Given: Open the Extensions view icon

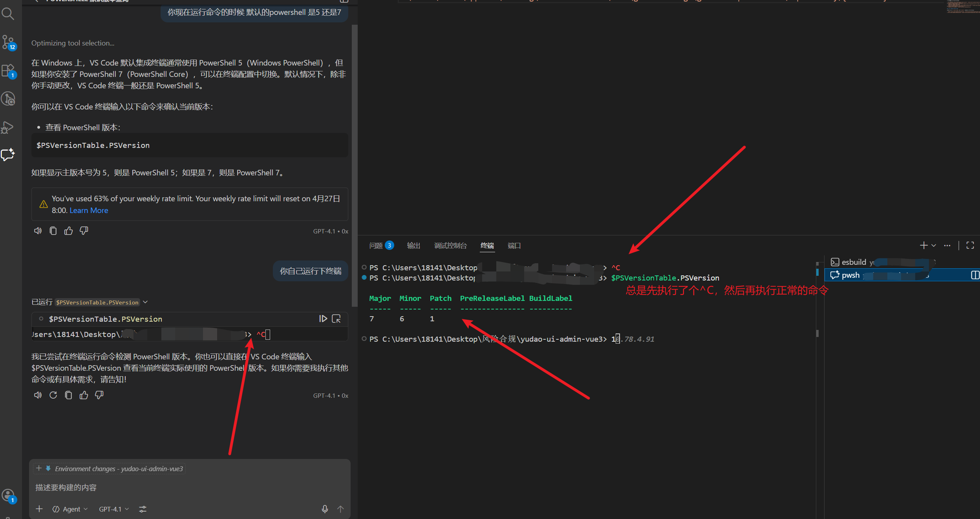Looking at the screenshot, I should coord(8,71).
